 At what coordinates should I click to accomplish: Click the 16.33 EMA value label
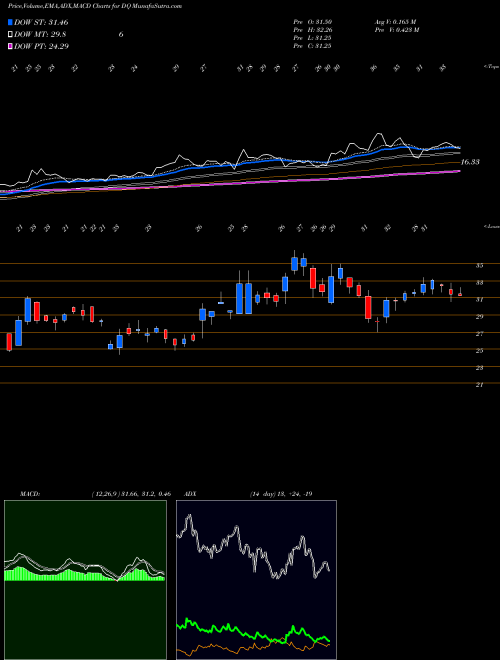pos(470,162)
